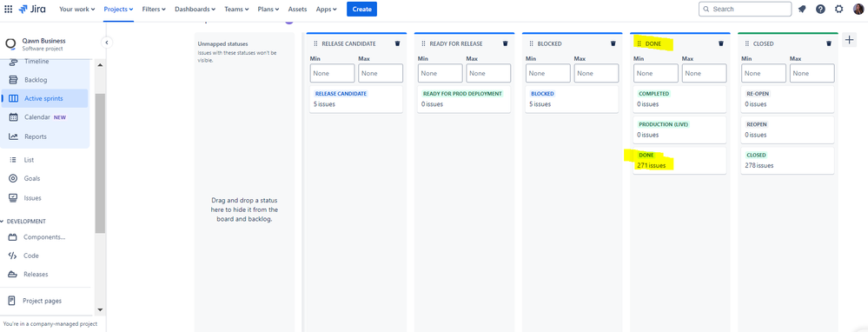Click the Search field
This screenshot has width=868, height=332.
(x=745, y=9)
